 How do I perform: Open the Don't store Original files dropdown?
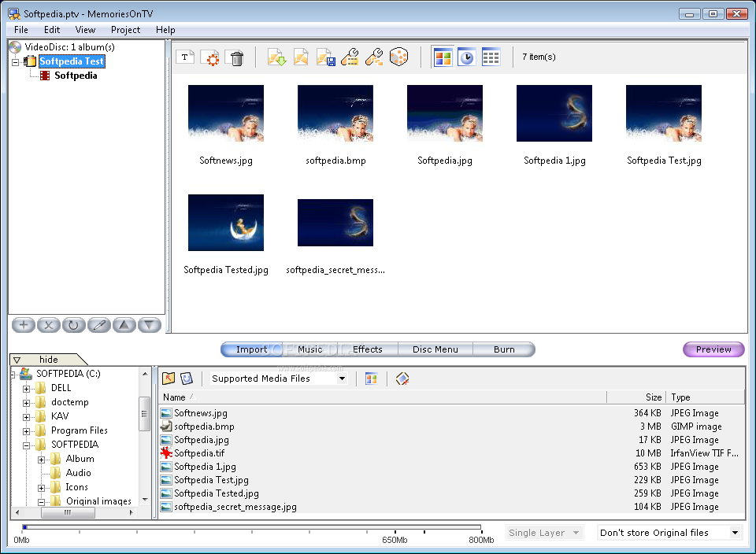pos(735,533)
